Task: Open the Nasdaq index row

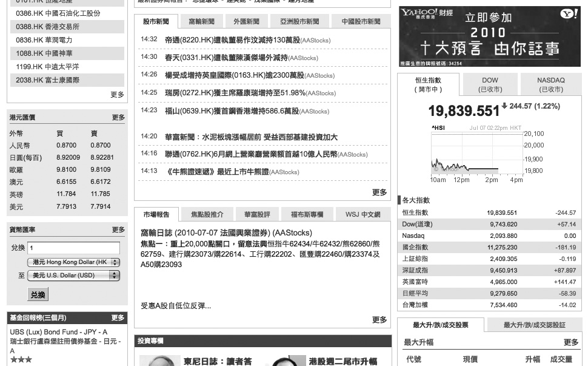Action: 489,236
